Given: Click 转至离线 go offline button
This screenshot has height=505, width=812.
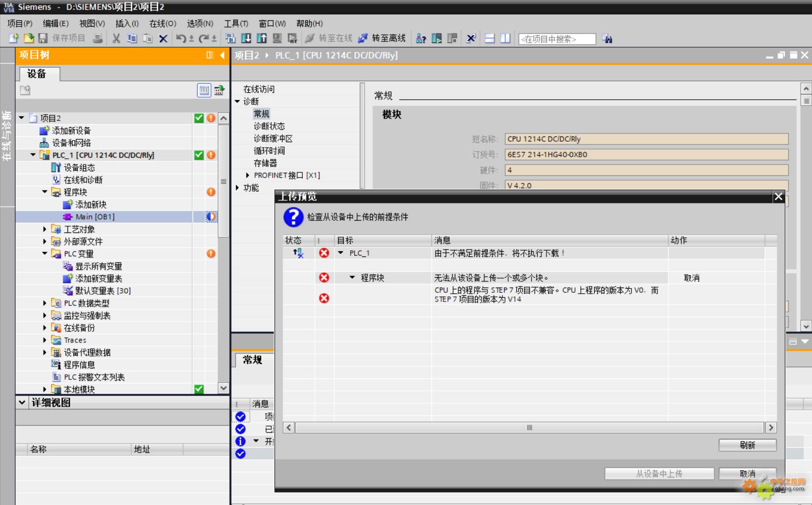Looking at the screenshot, I should 383,38.
